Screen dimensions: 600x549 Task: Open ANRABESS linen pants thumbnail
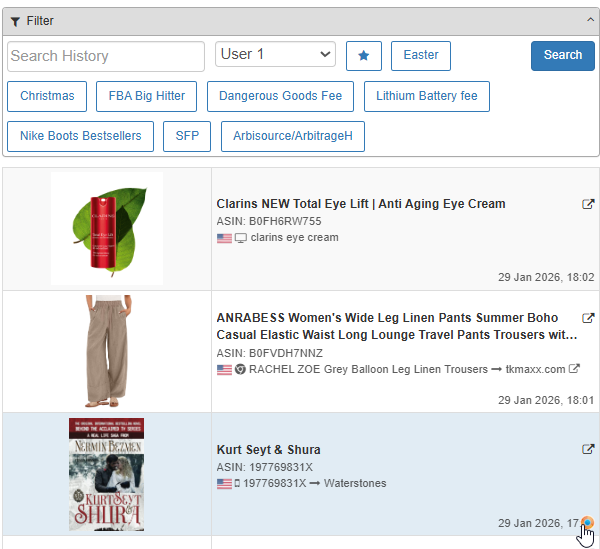(x=107, y=351)
